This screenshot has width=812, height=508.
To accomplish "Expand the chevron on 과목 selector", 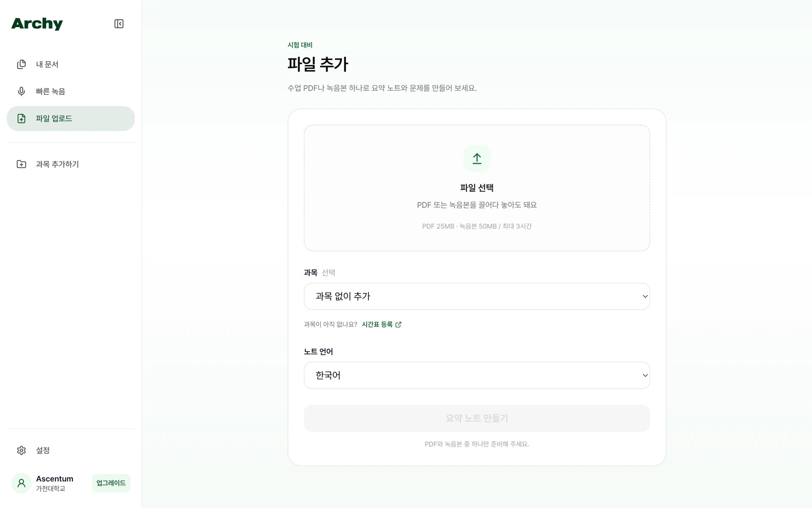I will [x=645, y=296].
